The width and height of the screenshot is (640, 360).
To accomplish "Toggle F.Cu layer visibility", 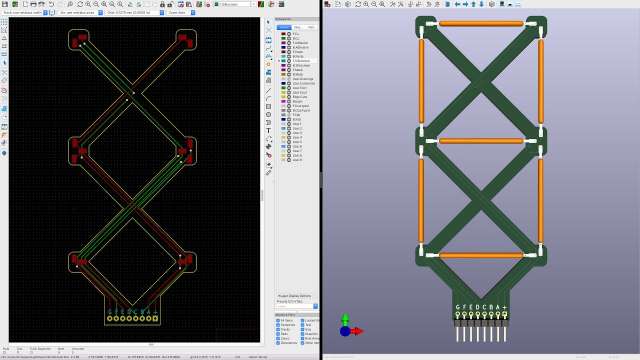I will (x=289, y=34).
